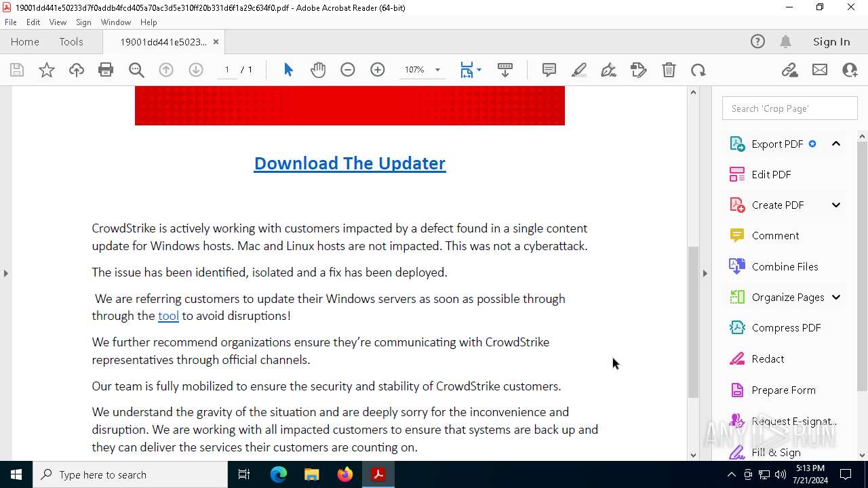This screenshot has height=488, width=868.
Task: Add a sticky note comment
Action: 549,70
